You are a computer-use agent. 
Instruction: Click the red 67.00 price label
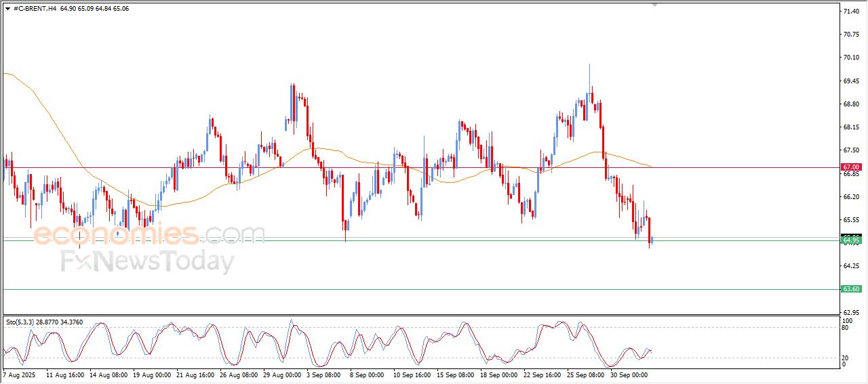851,167
